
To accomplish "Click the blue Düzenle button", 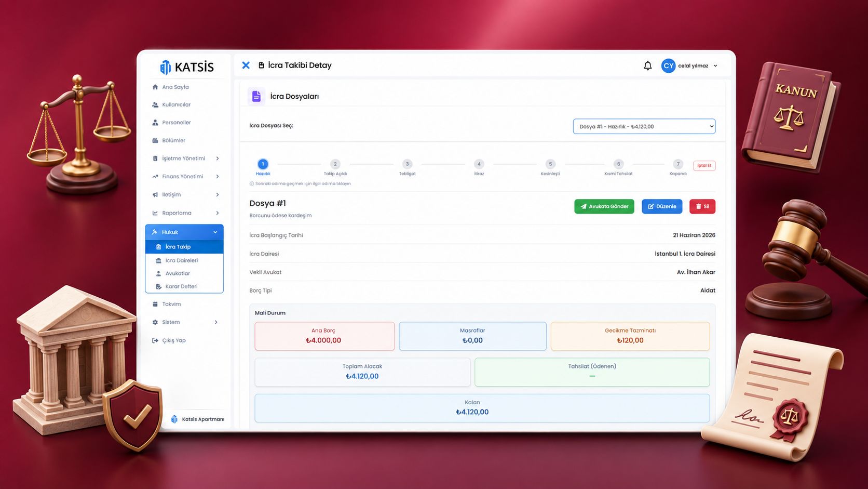I will 662,206.
